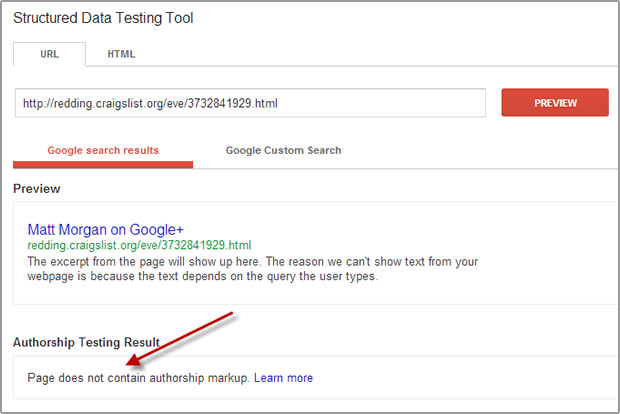This screenshot has height=414, width=620.
Task: Switch to the URL tab
Action: pos(49,54)
